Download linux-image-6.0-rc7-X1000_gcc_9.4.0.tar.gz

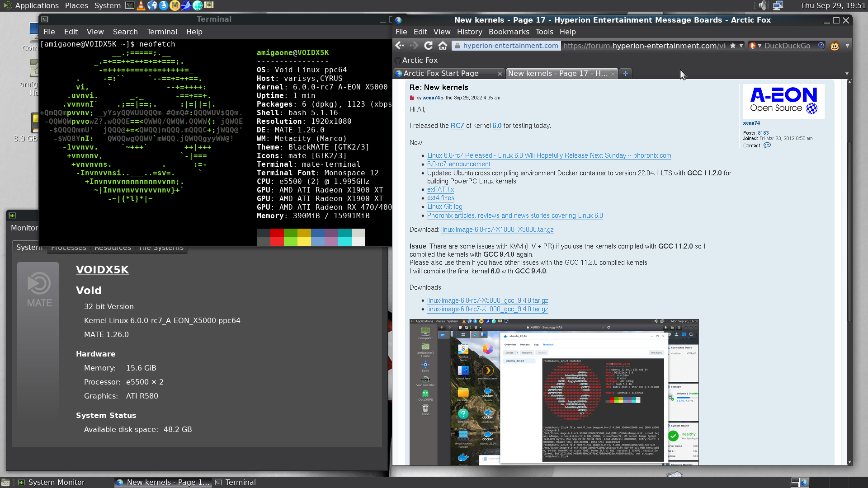[x=487, y=309]
